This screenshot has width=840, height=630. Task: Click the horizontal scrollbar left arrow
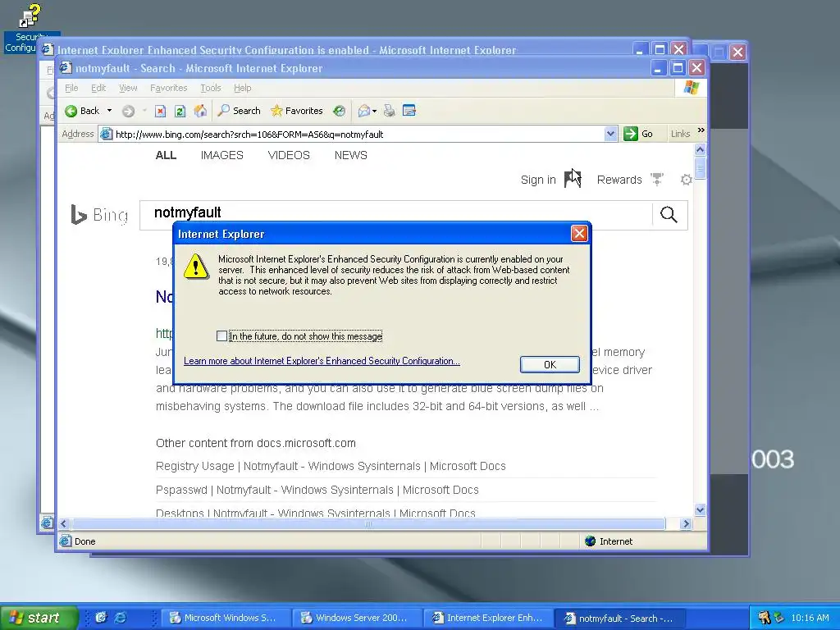tap(64, 523)
